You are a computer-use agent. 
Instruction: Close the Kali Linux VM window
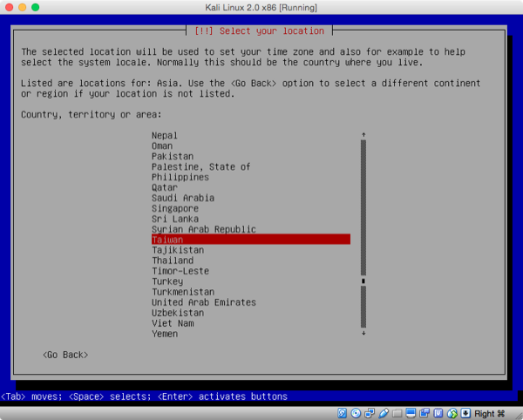pos(10,7)
